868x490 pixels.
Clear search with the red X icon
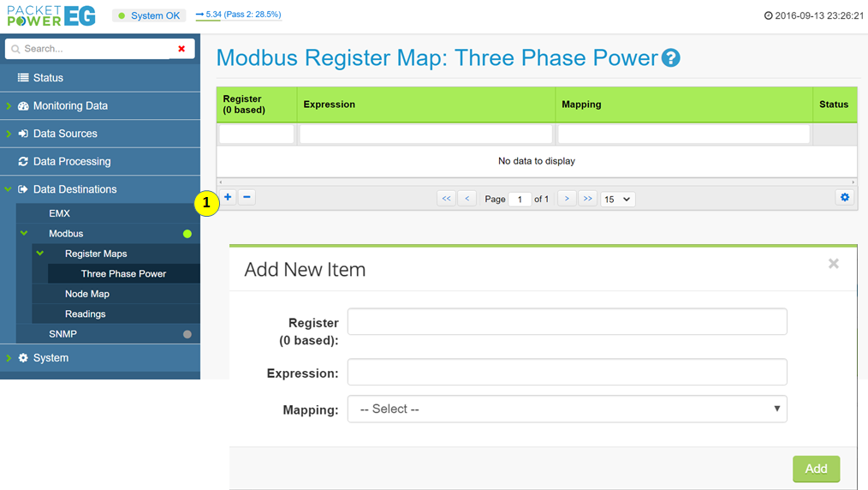(181, 49)
